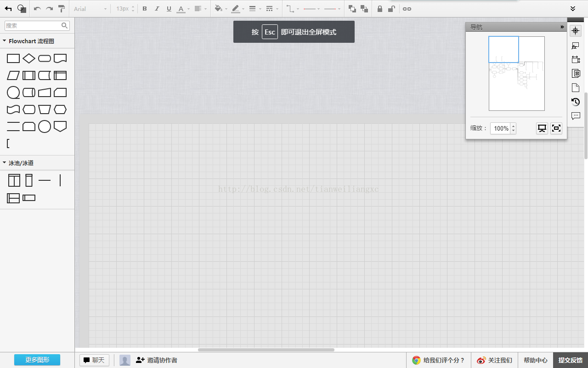Click the 提交反馈 feedback tab
Image resolution: width=588 pixels, height=368 pixels.
[x=571, y=360]
